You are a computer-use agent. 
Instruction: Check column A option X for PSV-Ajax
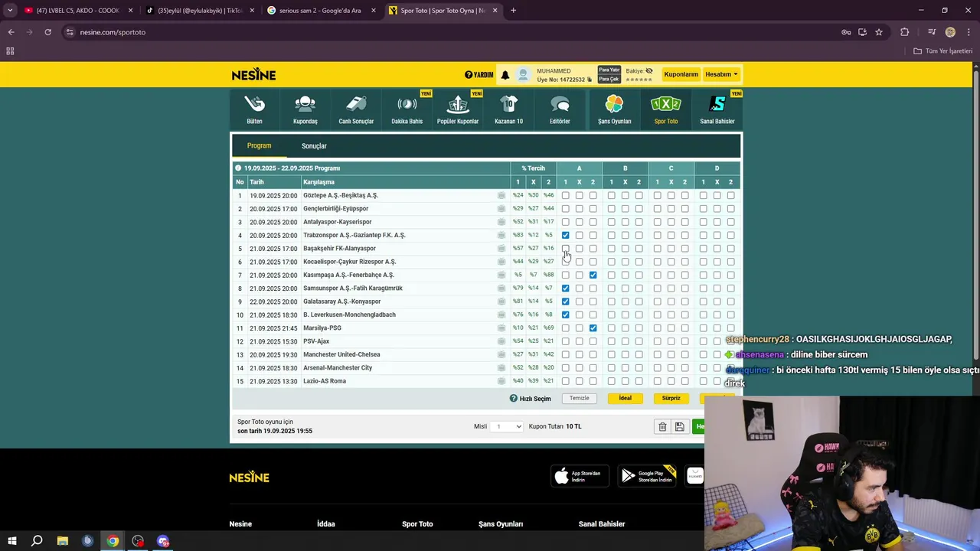coord(580,341)
